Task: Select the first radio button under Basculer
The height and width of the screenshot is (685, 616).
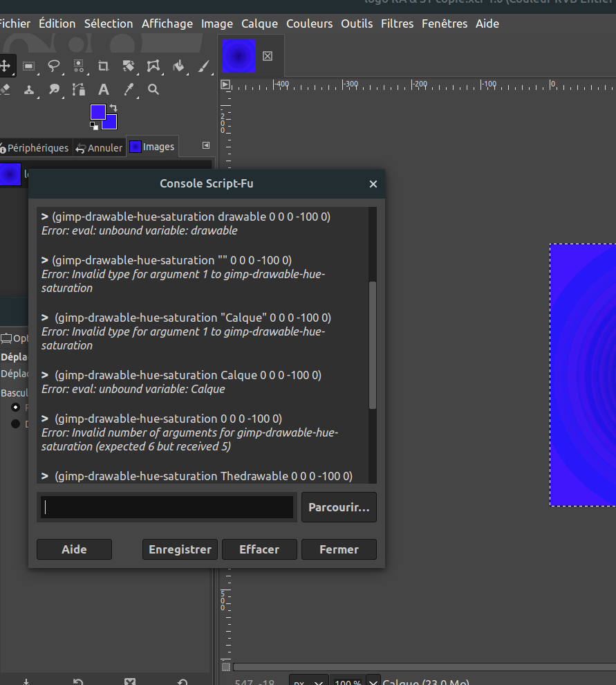Action: click(x=16, y=408)
